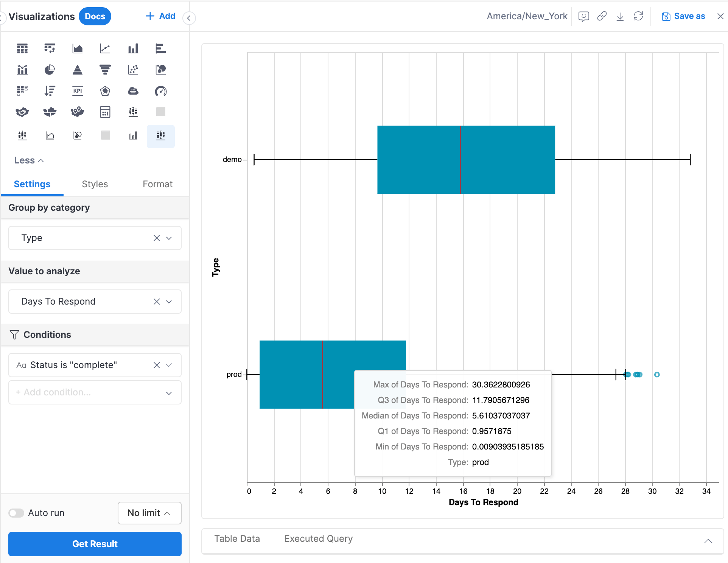This screenshot has height=563, width=728.
Task: Expand the Add condition dropdown
Action: coord(169,393)
